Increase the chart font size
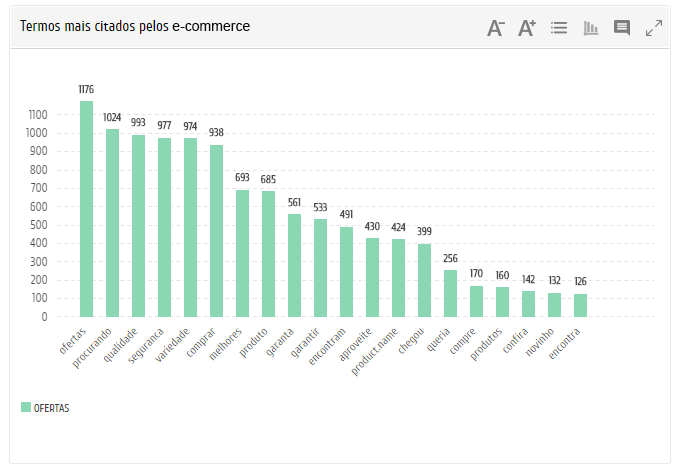This screenshot has height=472, width=673. point(527,28)
